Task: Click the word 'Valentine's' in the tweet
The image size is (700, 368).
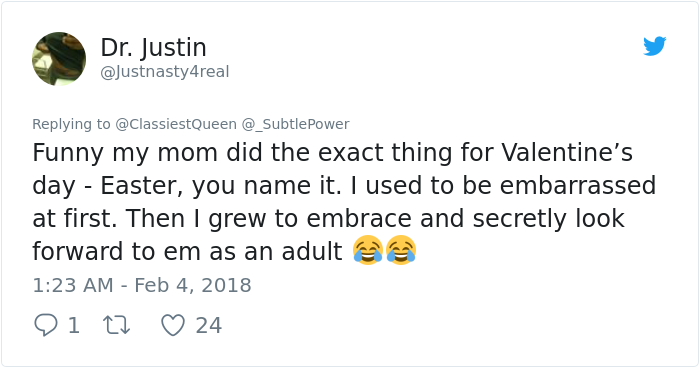Action: (567, 153)
